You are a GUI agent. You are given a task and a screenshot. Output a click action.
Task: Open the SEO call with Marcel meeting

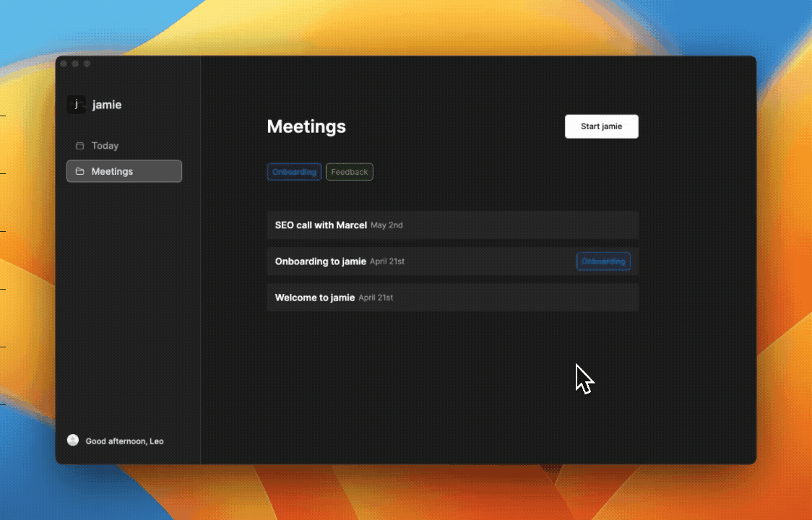(x=453, y=225)
